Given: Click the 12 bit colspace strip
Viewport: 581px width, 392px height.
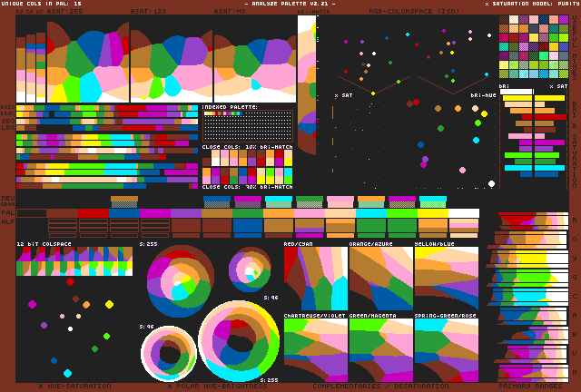Looking at the screenshot, I should pyautogui.click(x=74, y=262).
